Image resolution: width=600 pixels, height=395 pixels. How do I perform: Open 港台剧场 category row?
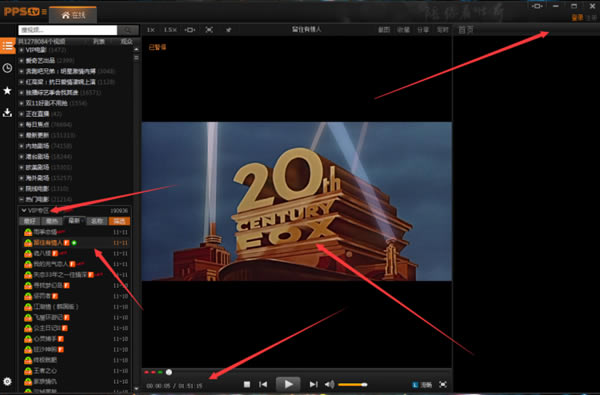click(x=75, y=157)
